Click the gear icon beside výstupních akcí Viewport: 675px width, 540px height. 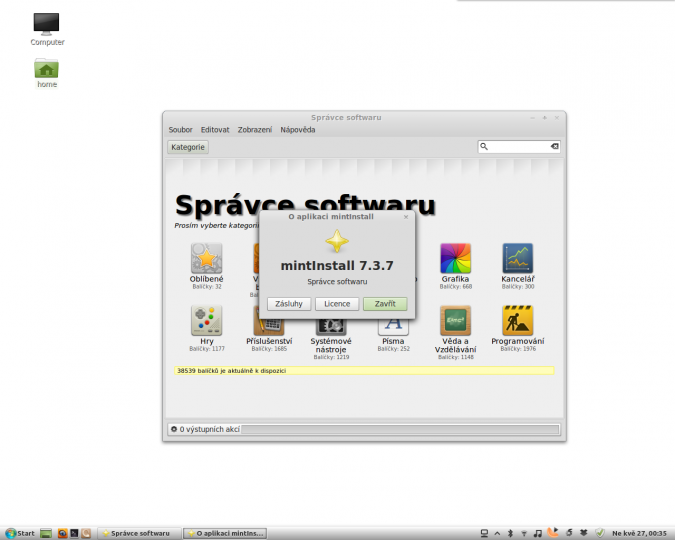pos(174,429)
